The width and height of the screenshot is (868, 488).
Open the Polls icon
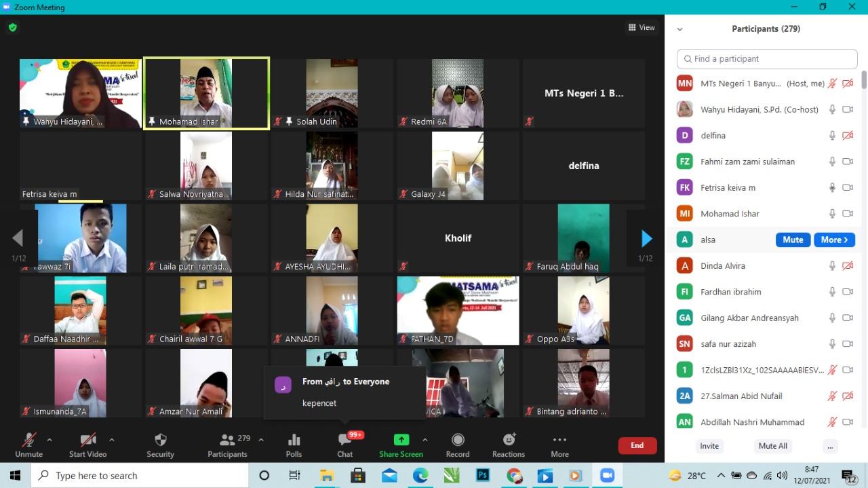point(294,440)
